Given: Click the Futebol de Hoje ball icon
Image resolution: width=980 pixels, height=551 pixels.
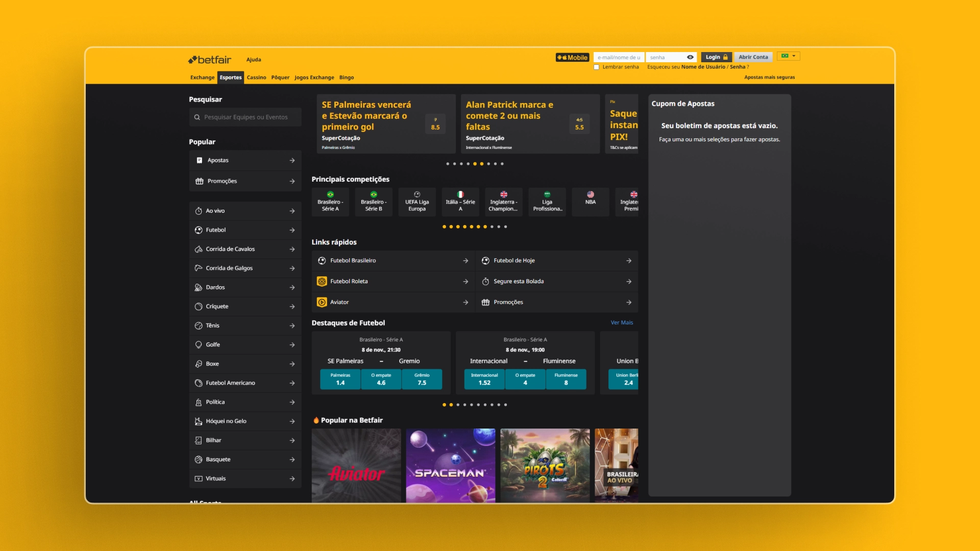Looking at the screenshot, I should [x=485, y=261].
